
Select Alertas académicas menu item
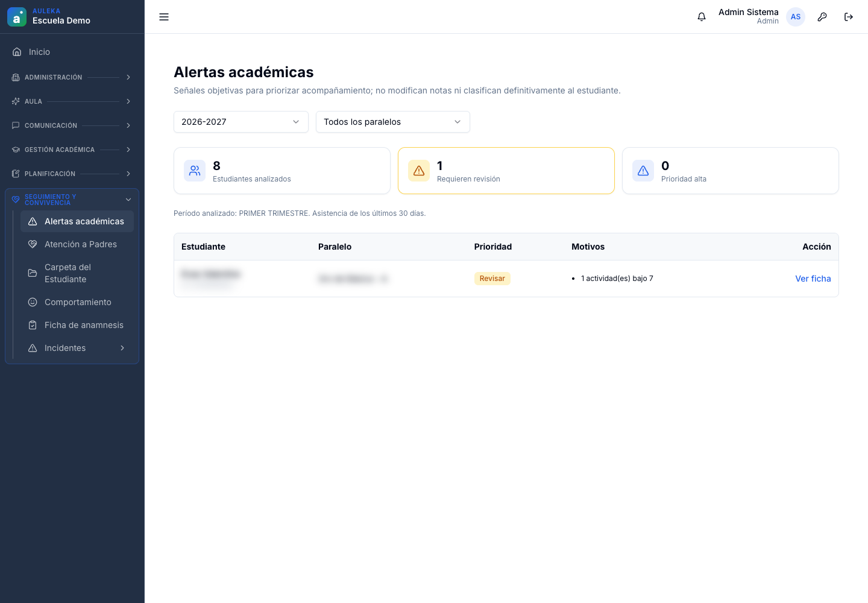pyautogui.click(x=77, y=221)
